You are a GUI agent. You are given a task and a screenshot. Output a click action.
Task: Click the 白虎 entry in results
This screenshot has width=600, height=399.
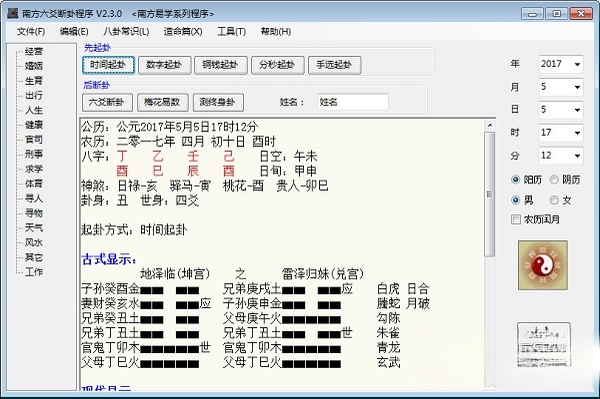(x=388, y=288)
